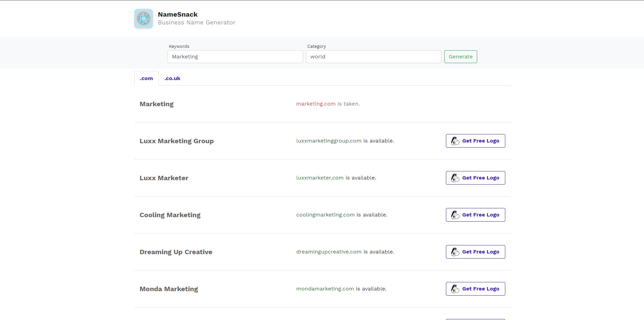Get free logo for Dreaming Up Creative
Screen dimensions: 644x320
coord(475,252)
